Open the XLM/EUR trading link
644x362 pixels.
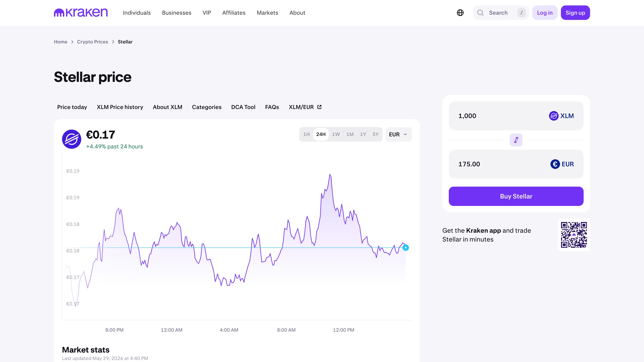(305, 107)
